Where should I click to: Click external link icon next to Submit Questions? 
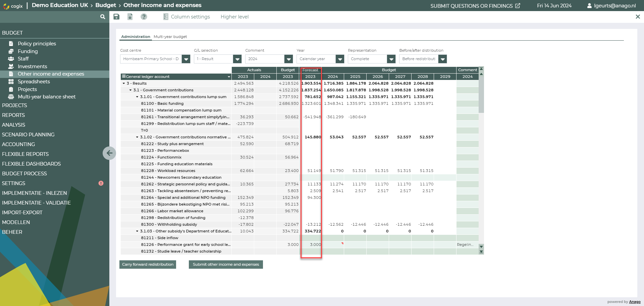coord(518,6)
